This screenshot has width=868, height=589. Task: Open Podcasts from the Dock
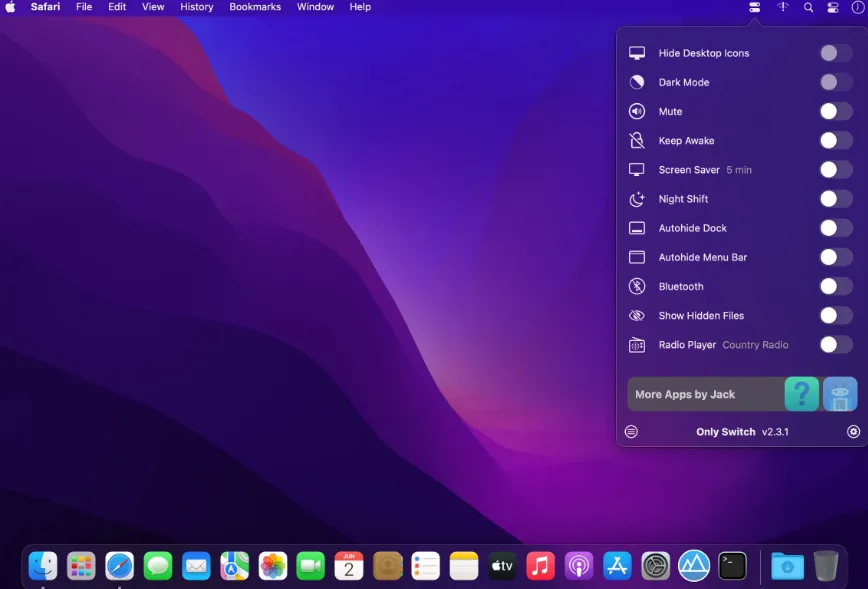point(579,566)
